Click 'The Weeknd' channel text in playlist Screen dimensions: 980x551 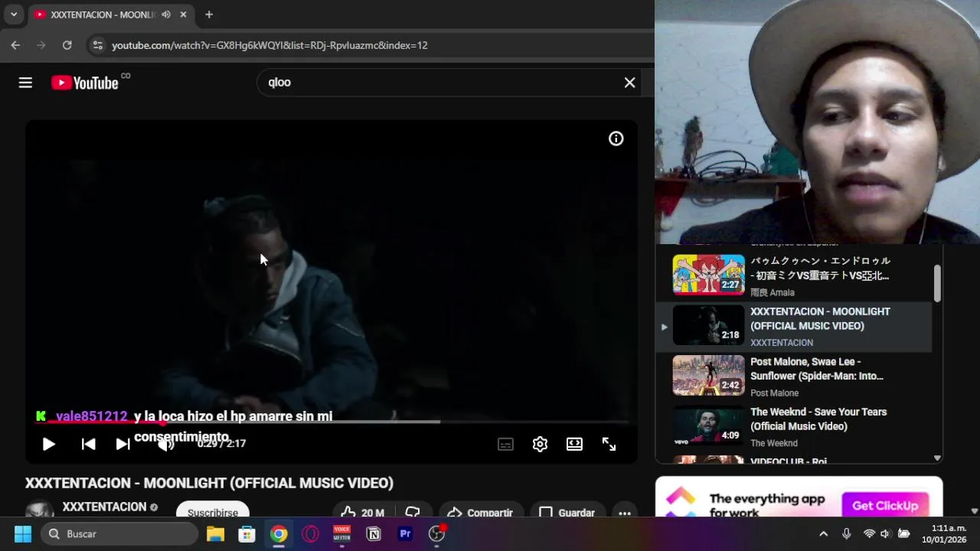[x=773, y=443]
